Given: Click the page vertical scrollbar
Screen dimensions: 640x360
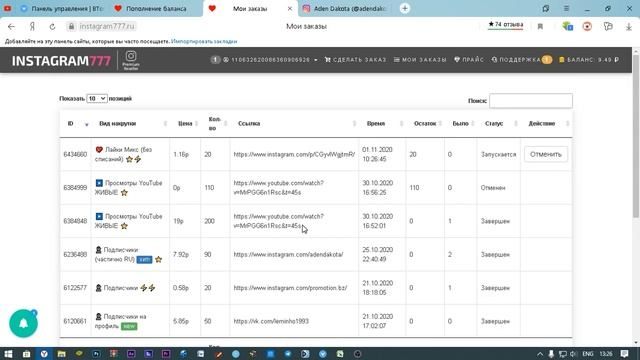Looking at the screenshot, I should click(x=636, y=136).
